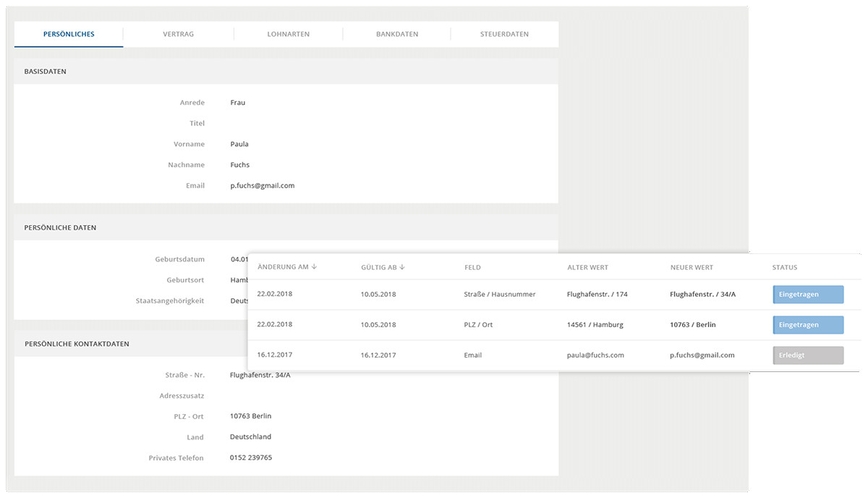
Task: Click old value Flughafenstr. / 174
Action: (x=597, y=295)
